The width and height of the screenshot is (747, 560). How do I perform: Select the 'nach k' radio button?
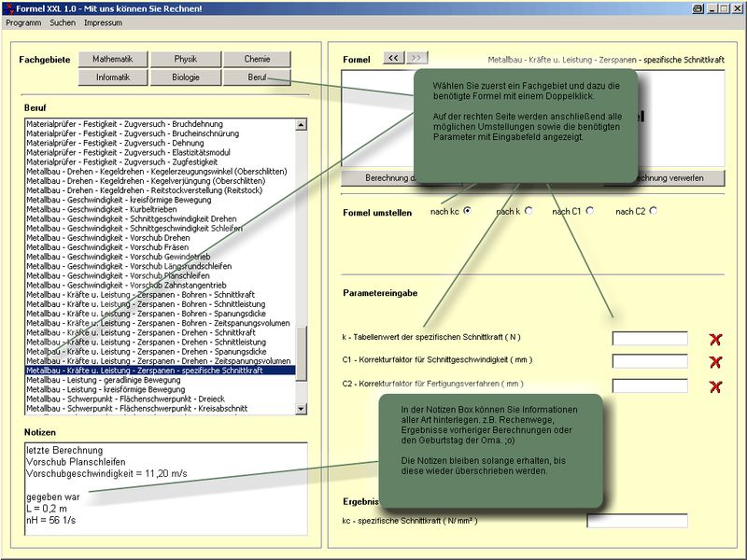(529, 211)
